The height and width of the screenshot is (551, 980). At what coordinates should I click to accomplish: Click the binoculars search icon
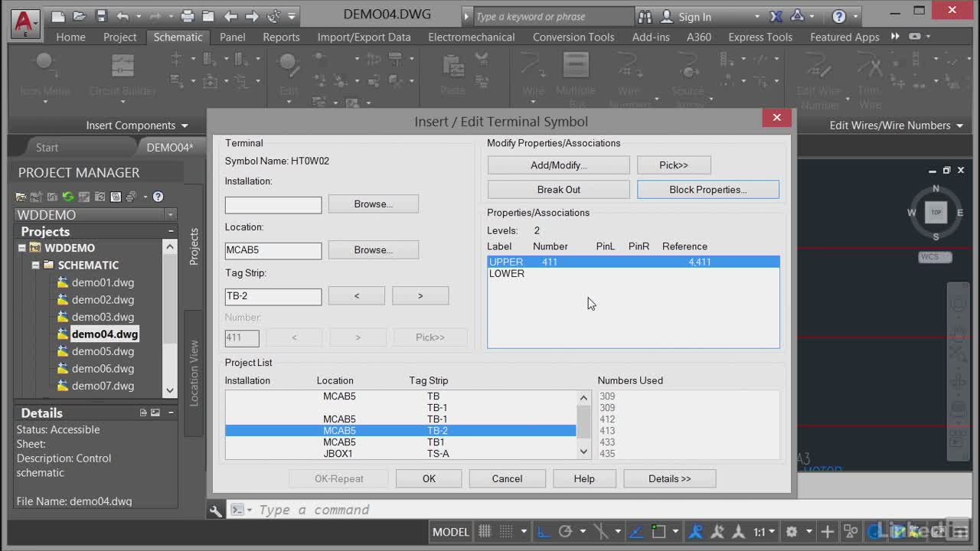click(645, 16)
